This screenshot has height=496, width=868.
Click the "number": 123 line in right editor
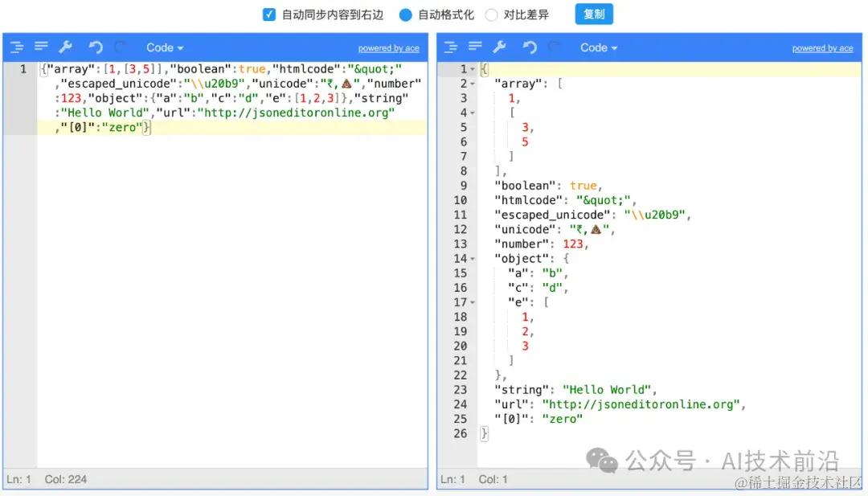(x=542, y=244)
